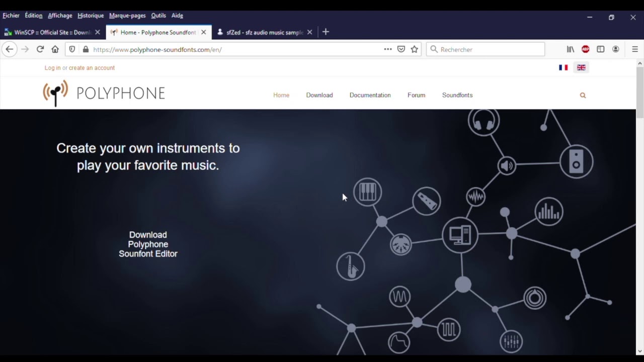This screenshot has width=644, height=362.
Task: Bookmark this page with the star
Action: click(415, 49)
